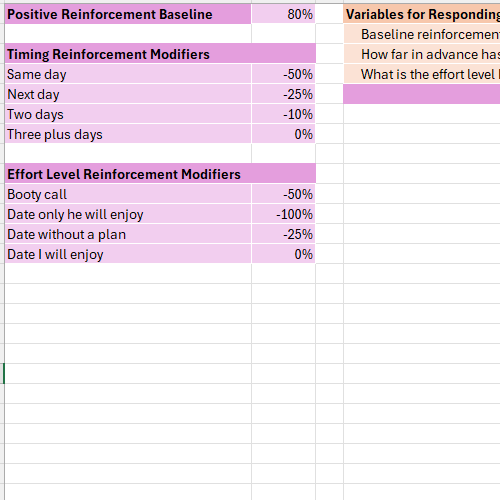Viewport: 500px width, 500px height.
Task: Select the 0% value beside Three plus days
Action: tap(283, 134)
